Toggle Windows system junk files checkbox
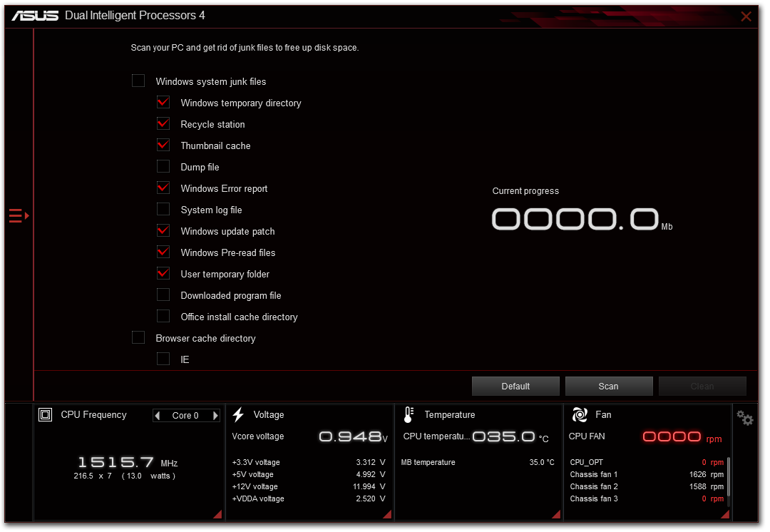The height and width of the screenshot is (532, 770). (138, 81)
